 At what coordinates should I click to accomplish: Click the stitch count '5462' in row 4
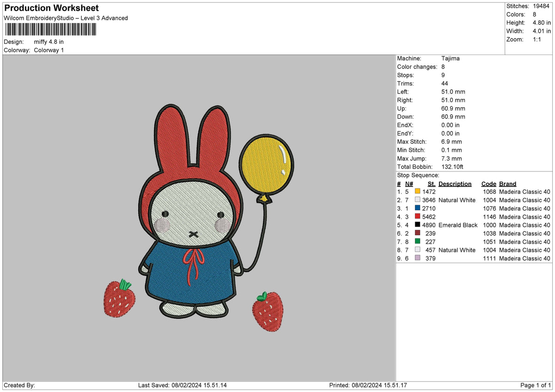click(x=429, y=217)
